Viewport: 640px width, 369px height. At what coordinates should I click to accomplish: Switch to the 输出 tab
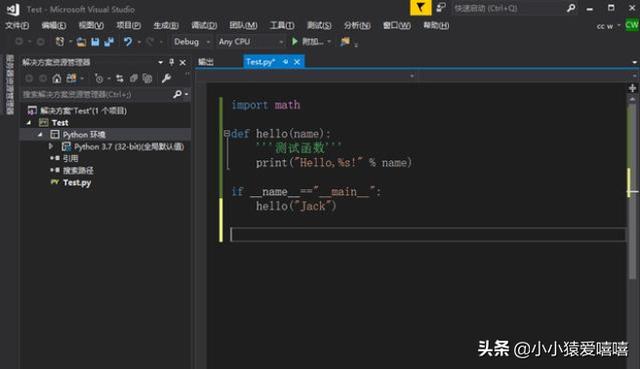tap(206, 62)
